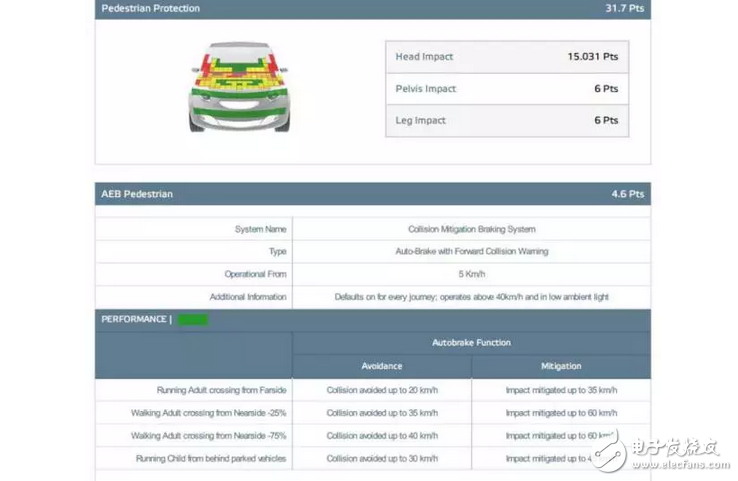Select Running Adult crossing from Farside row

tap(221, 390)
